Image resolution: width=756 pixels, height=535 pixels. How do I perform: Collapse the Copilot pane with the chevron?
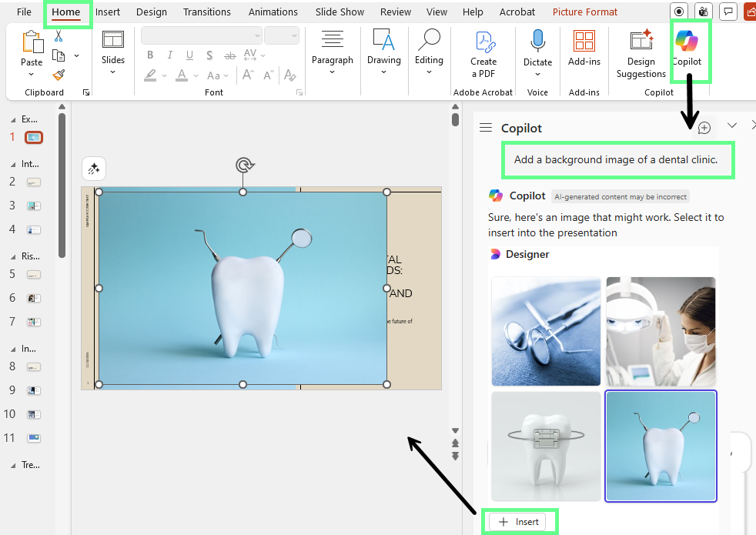pyautogui.click(x=731, y=124)
